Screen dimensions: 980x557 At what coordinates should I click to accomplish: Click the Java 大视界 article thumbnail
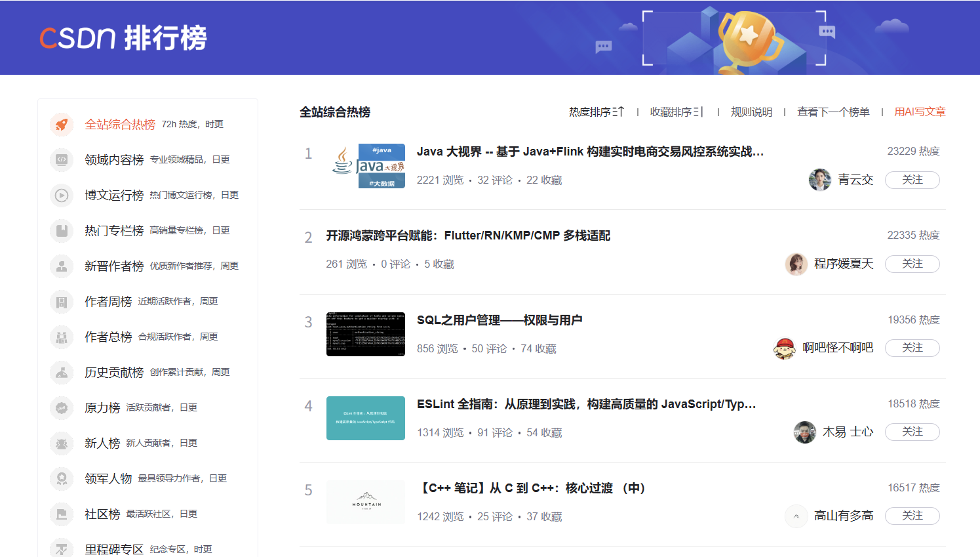click(368, 166)
